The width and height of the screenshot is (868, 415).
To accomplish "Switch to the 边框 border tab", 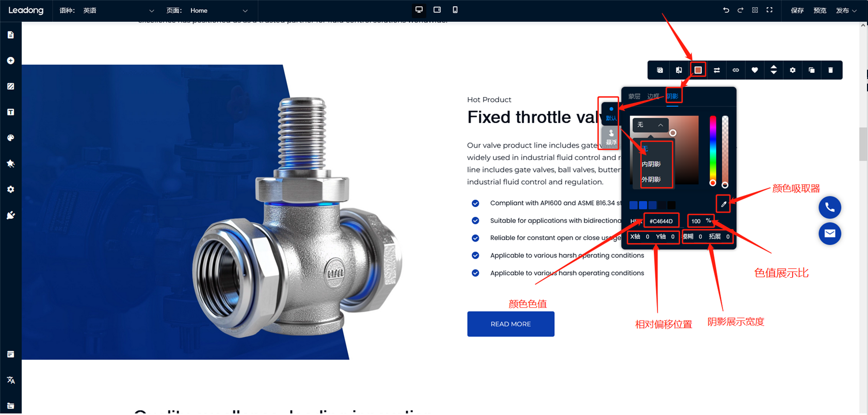I will coord(653,97).
